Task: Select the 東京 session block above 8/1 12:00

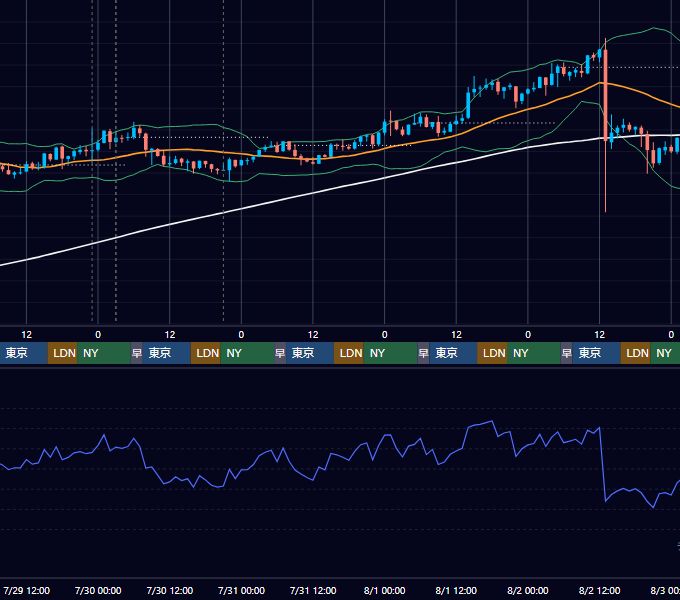Action: click(x=453, y=353)
